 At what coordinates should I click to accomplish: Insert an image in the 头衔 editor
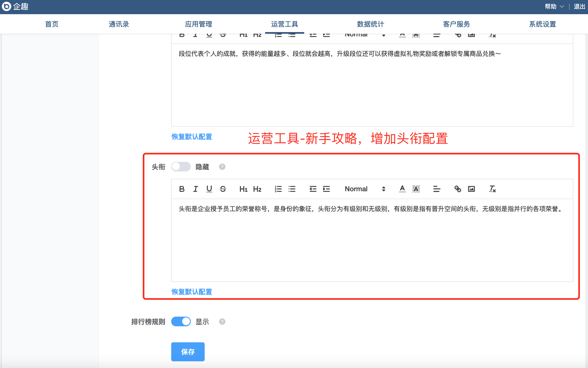pos(471,189)
